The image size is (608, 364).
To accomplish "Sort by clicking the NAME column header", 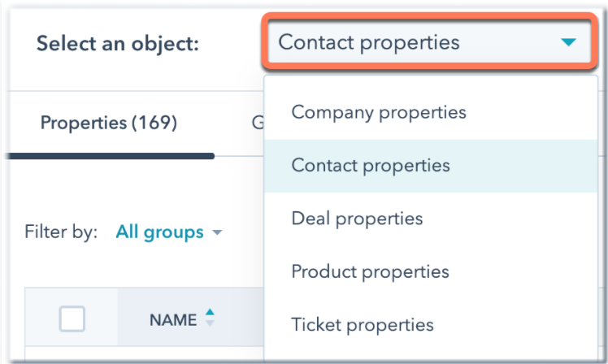I will pyautogui.click(x=173, y=319).
